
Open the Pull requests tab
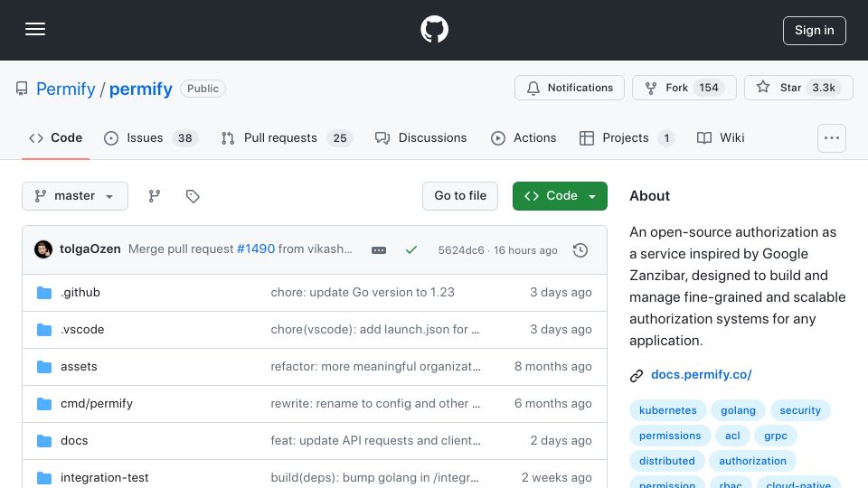(287, 137)
